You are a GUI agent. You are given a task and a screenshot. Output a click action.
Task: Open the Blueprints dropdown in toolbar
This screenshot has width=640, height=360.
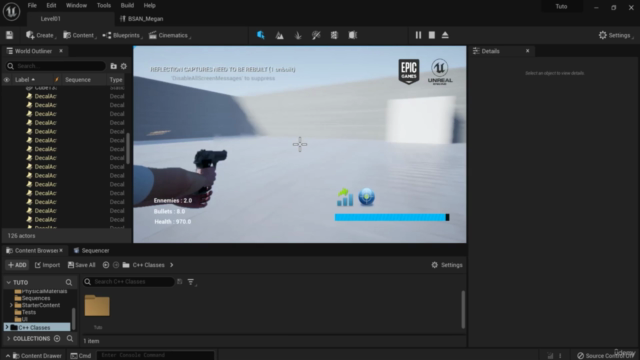(122, 36)
